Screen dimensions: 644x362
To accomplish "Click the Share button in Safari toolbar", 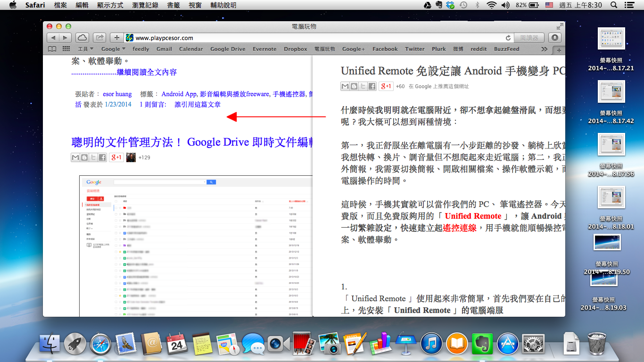I will click(x=99, y=38).
